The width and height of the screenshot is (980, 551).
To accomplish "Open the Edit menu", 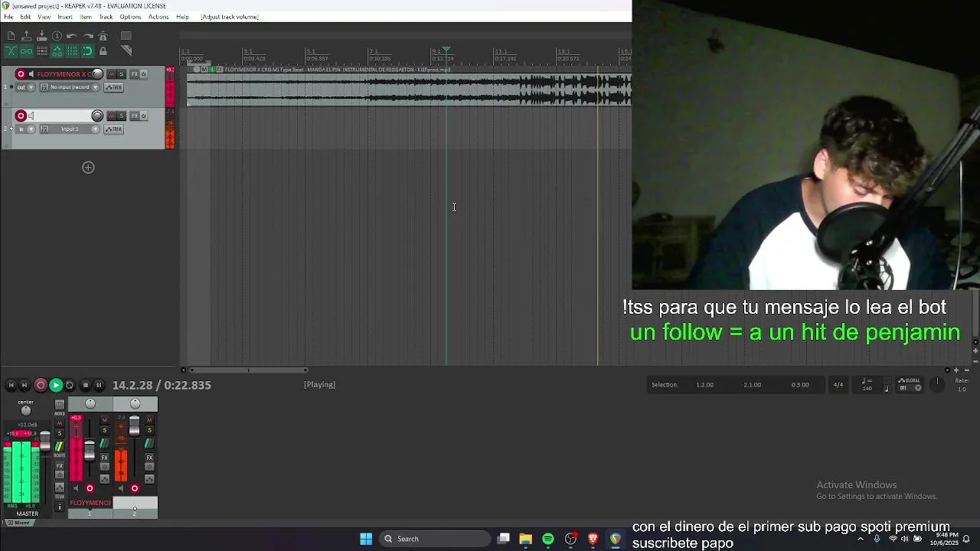I will (25, 17).
